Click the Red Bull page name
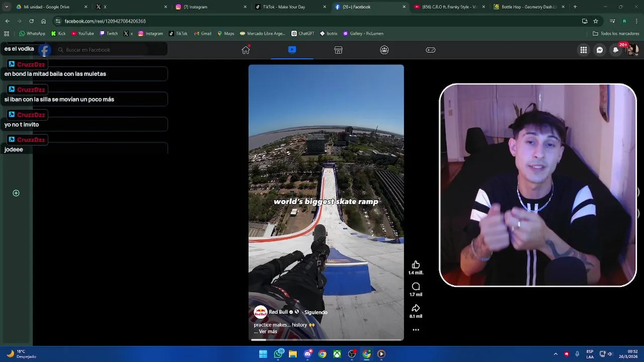The height and width of the screenshot is (362, 644). pyautogui.click(x=278, y=312)
